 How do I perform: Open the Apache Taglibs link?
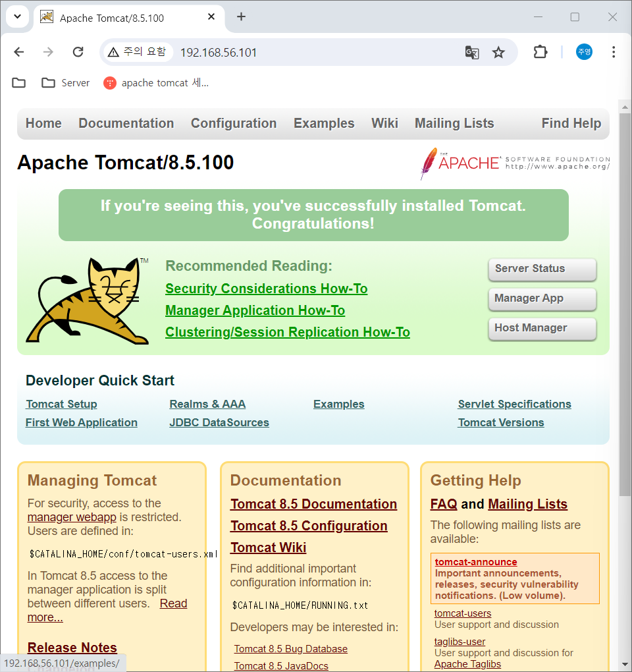click(x=467, y=664)
